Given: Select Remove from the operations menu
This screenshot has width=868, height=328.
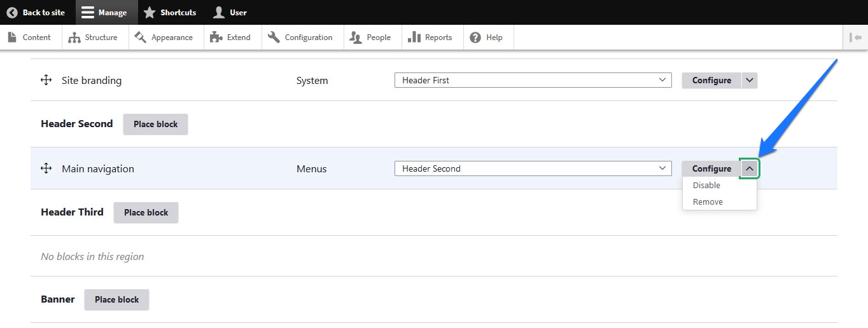Looking at the screenshot, I should (708, 202).
